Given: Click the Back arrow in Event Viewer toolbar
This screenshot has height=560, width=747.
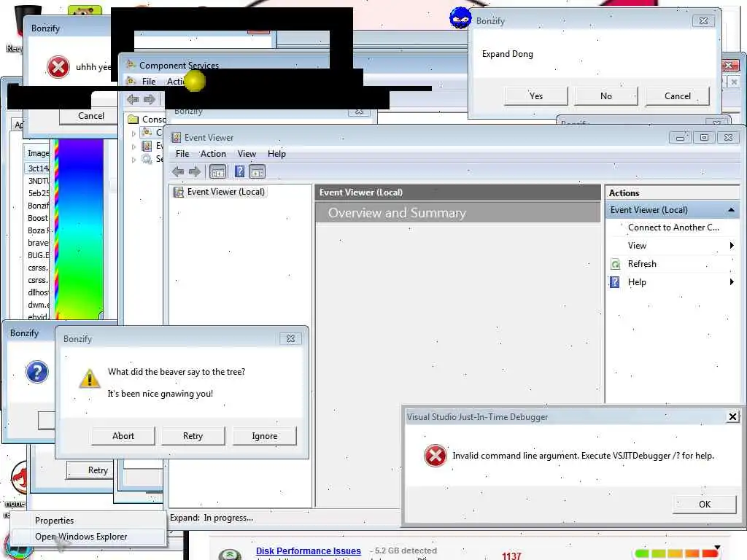Looking at the screenshot, I should click(x=178, y=171).
